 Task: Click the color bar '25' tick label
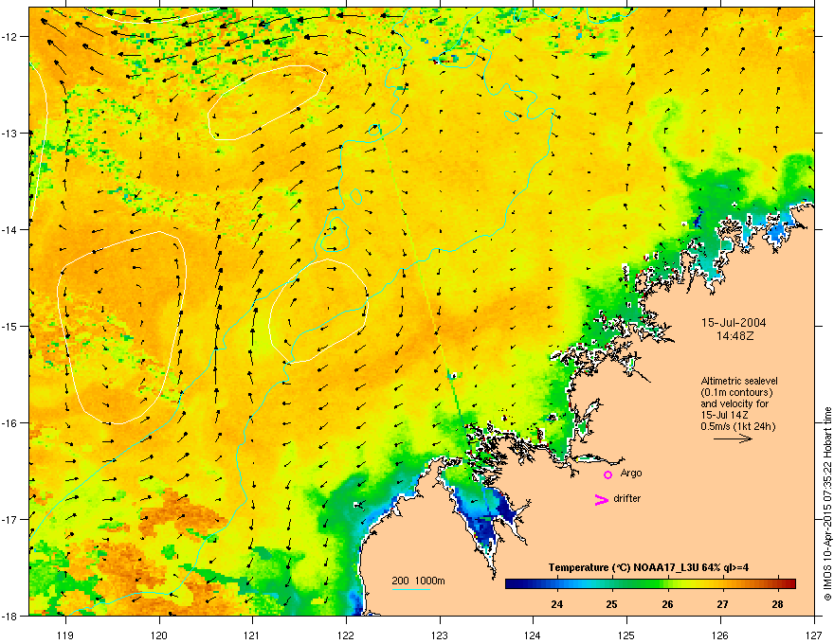pos(611,604)
